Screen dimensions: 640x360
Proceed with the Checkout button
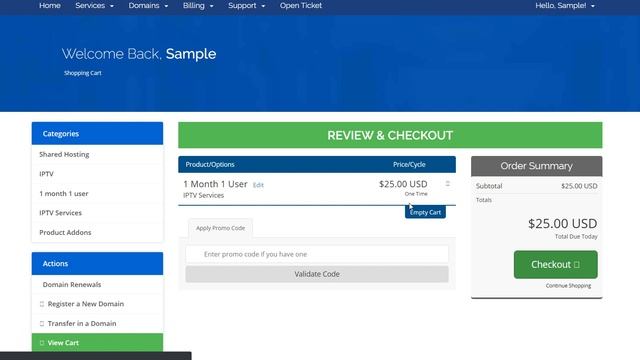[556, 264]
